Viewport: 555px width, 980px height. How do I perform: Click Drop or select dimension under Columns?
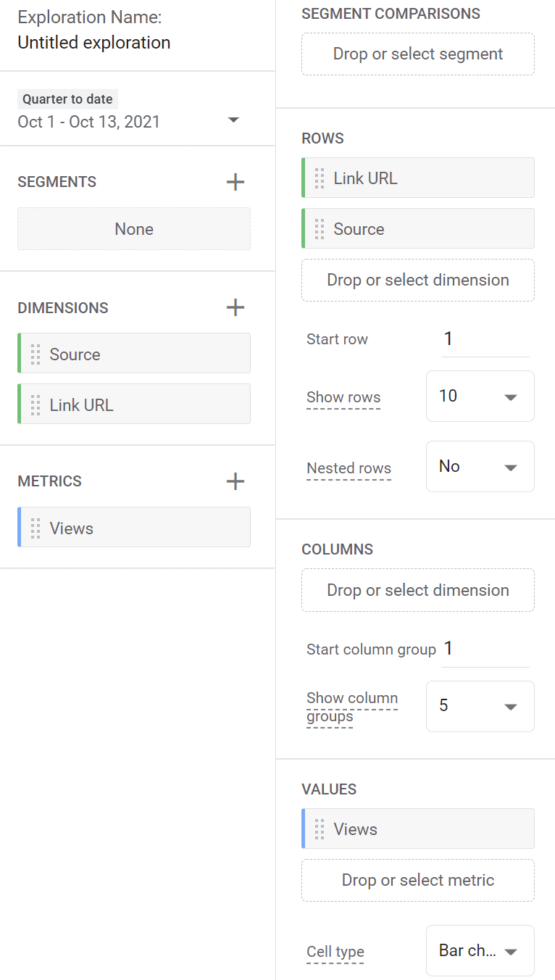(417, 590)
